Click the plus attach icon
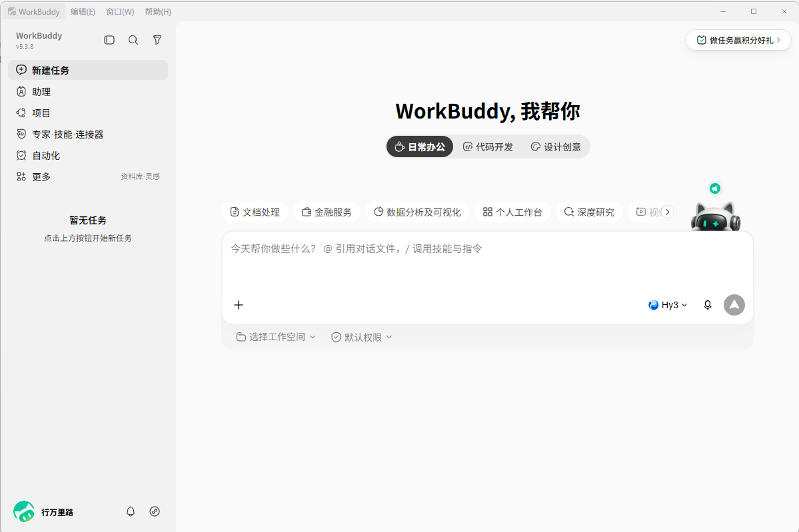This screenshot has width=799, height=532. click(x=239, y=305)
